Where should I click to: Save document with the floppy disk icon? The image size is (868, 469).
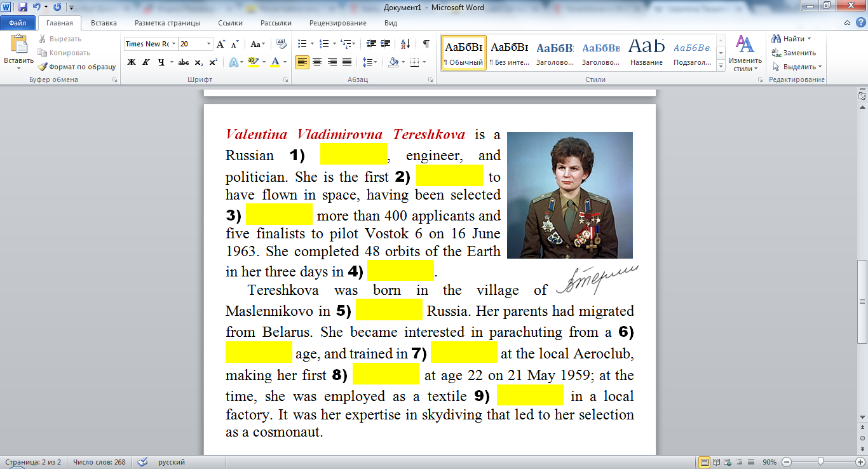pyautogui.click(x=23, y=8)
